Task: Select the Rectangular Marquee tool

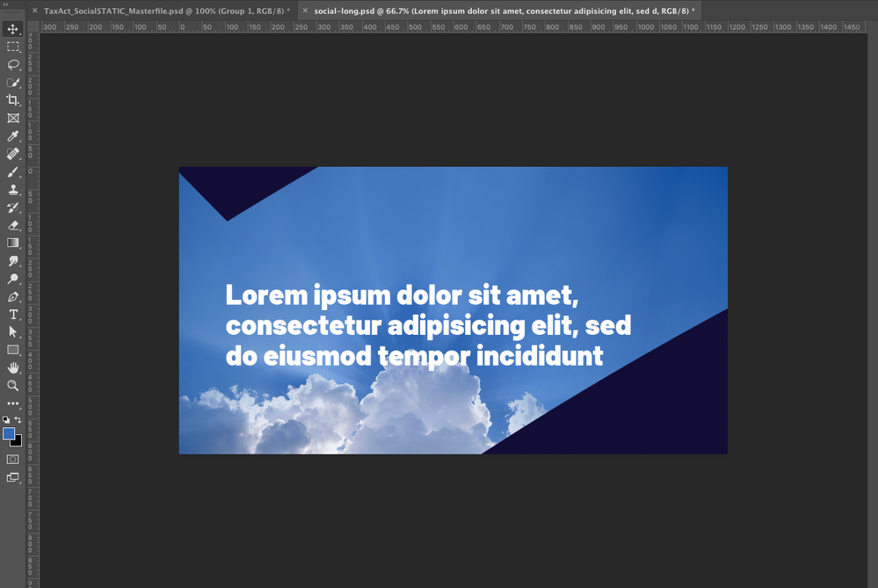Action: [13, 47]
